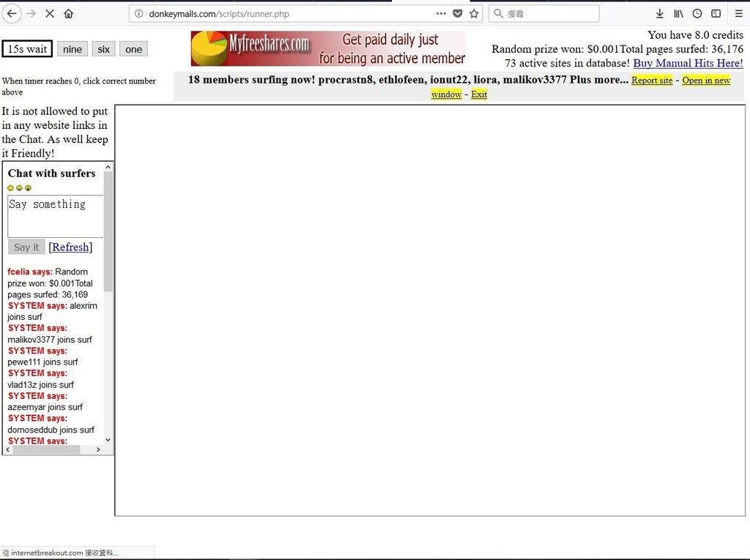Viewport: 750px width, 560px height.
Task: Open the downloads arrow icon
Action: (x=659, y=13)
